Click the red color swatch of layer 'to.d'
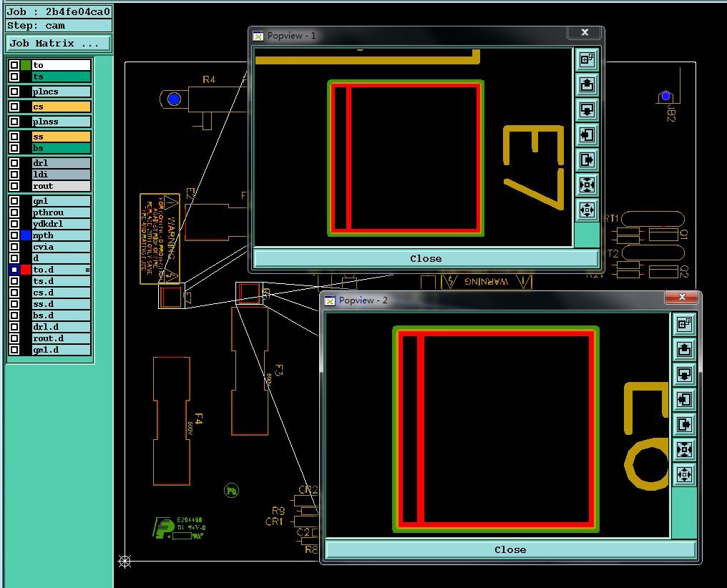The height and width of the screenshot is (588, 727). click(x=26, y=270)
